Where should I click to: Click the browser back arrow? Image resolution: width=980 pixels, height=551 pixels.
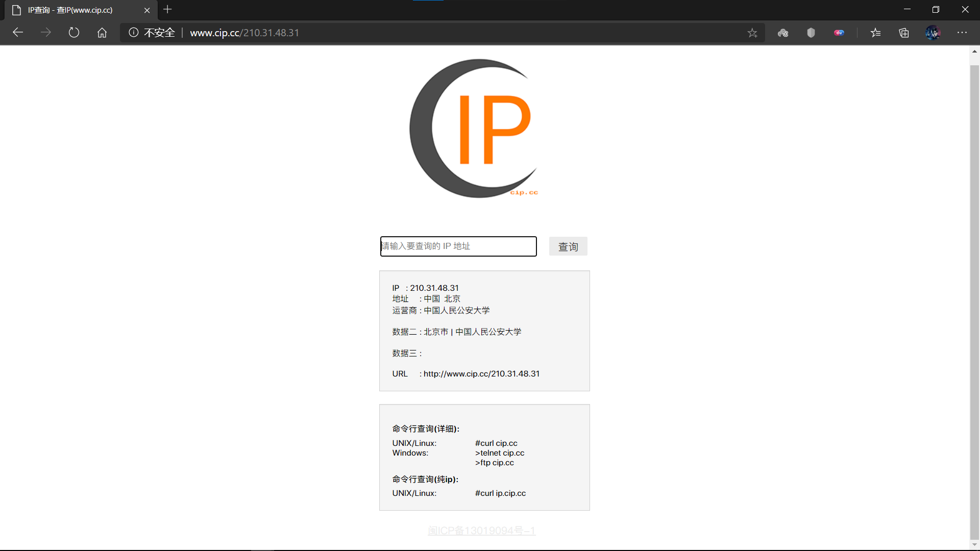[x=18, y=33]
